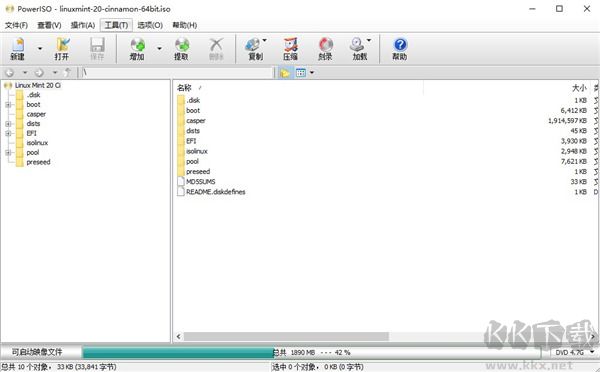
Task: Click the 1,914,597 KB size cell
Action: click(x=567, y=121)
